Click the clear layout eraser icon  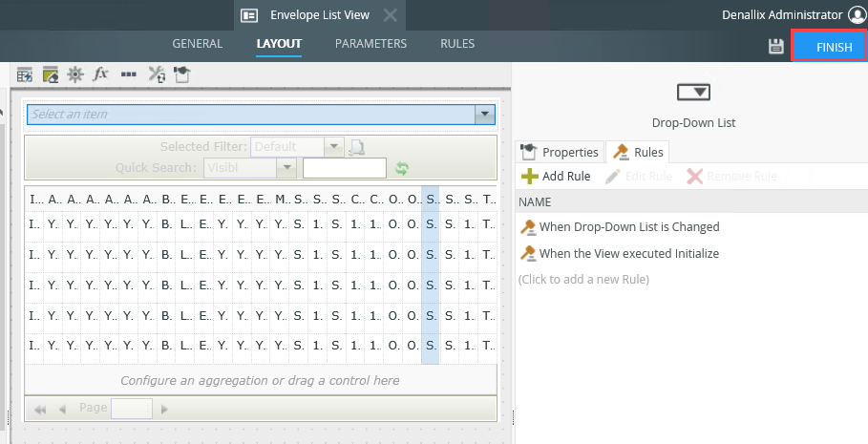coord(51,74)
